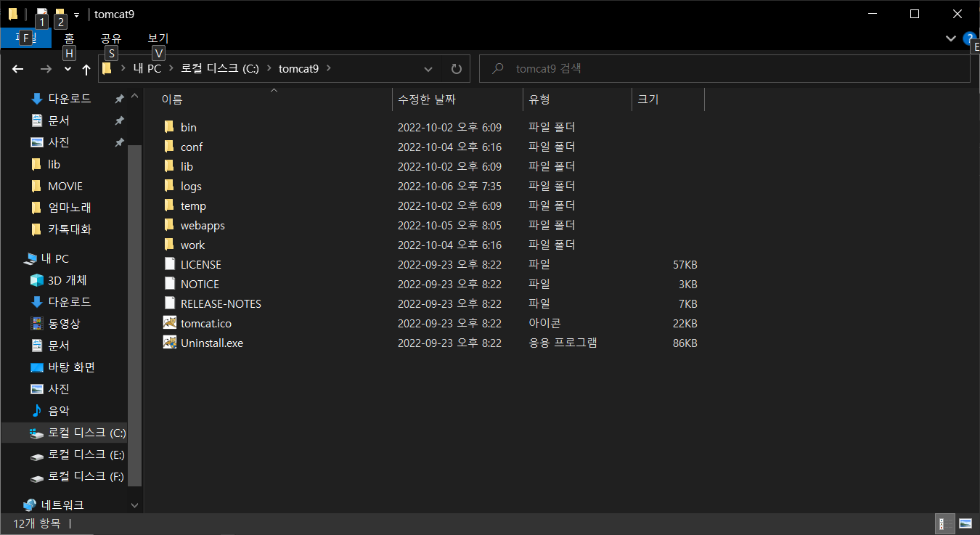The height and width of the screenshot is (535, 980).
Task: Open the Quick Access Toolbar customize dropdown
Action: coord(76,15)
